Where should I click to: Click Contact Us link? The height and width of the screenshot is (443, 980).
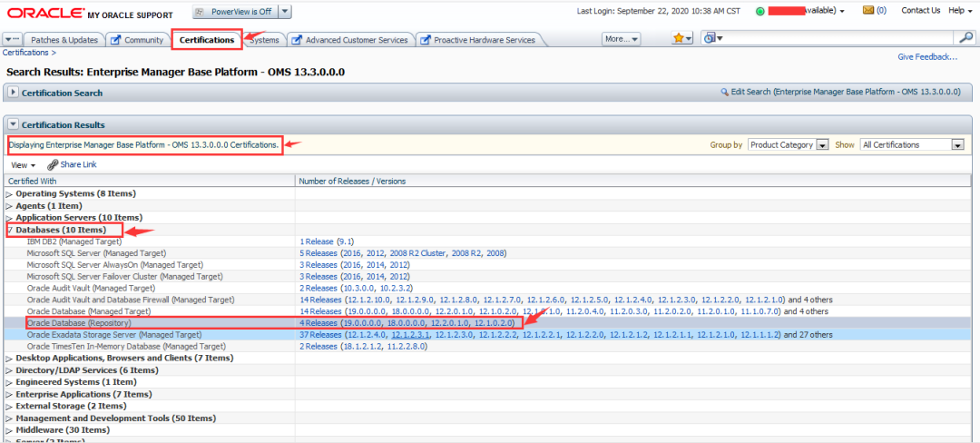point(921,11)
